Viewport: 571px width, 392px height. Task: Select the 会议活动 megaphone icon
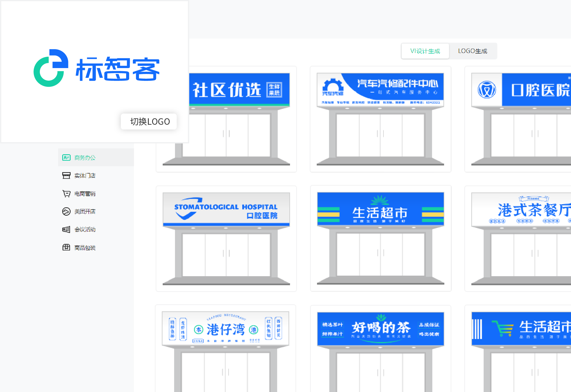(x=66, y=229)
